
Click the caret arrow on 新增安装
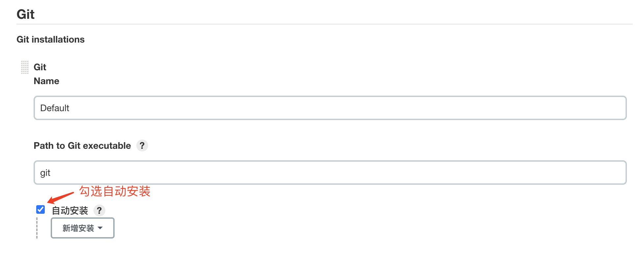click(100, 228)
